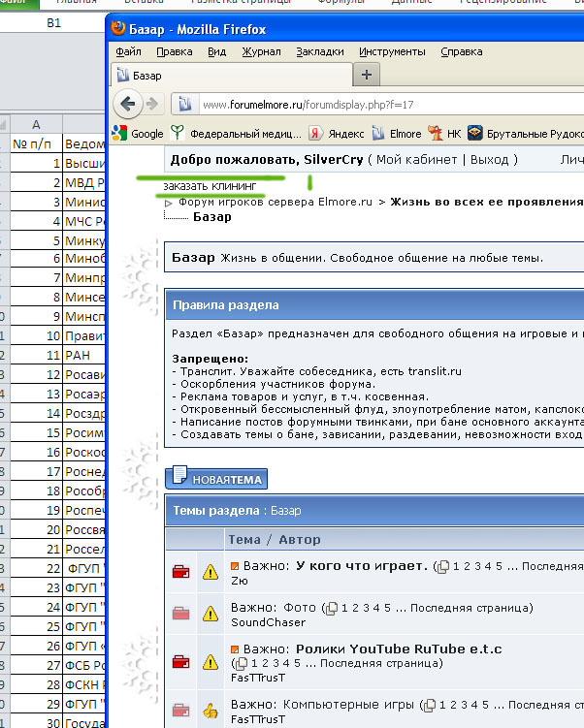The width and height of the screenshot is (584, 728).
Task: Open the Справка menu in Firefox
Action: pyautogui.click(x=462, y=51)
